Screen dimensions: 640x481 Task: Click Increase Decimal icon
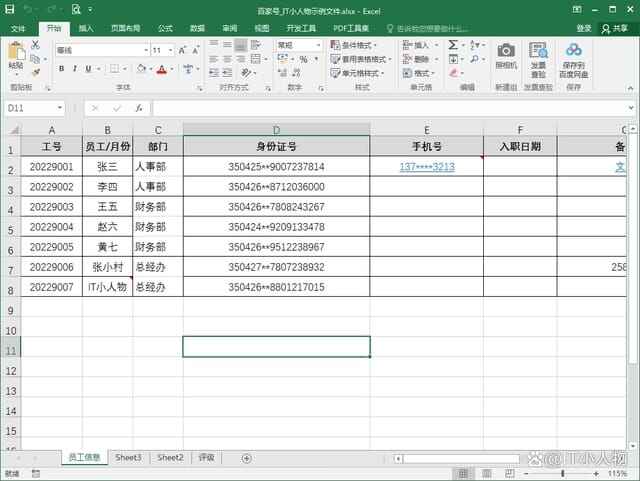(x=282, y=73)
